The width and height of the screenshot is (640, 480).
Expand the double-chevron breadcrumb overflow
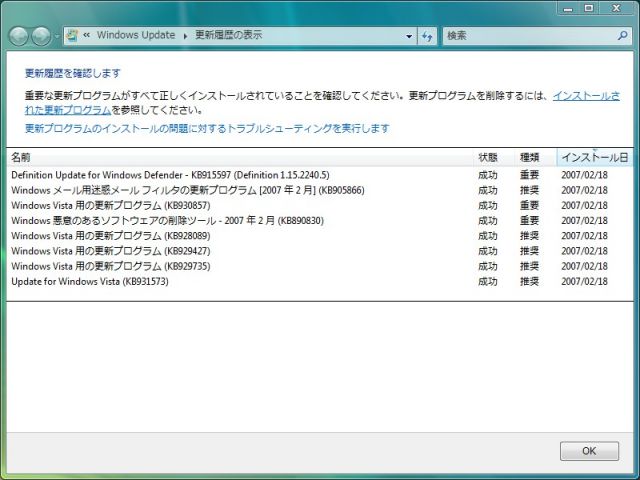(87, 36)
